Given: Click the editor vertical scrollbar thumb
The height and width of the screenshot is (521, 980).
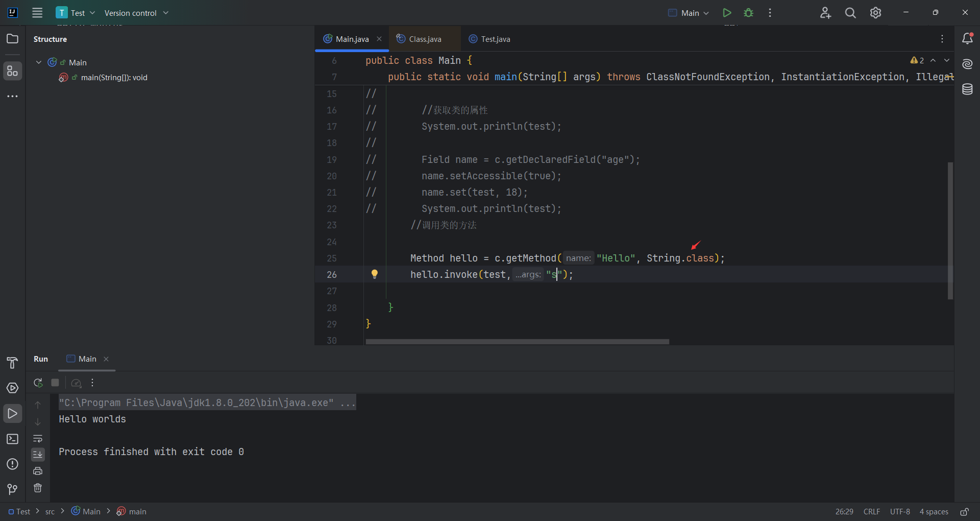Looking at the screenshot, I should (x=950, y=231).
